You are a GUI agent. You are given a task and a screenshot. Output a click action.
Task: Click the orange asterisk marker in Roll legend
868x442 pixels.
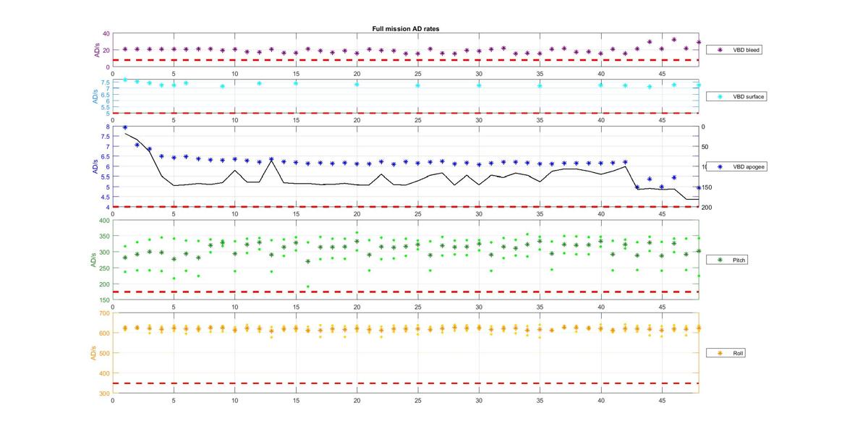click(x=720, y=353)
